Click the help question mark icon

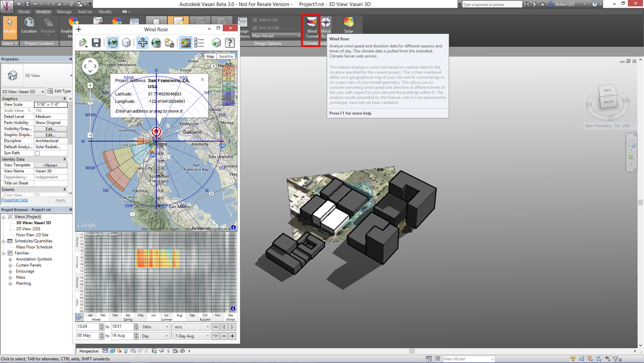click(x=230, y=43)
